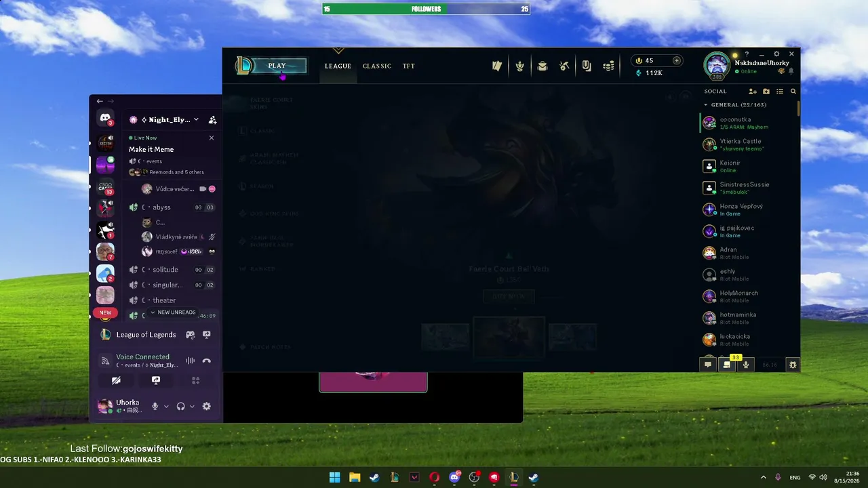Open social list options icon
868x488 pixels.
point(780,91)
